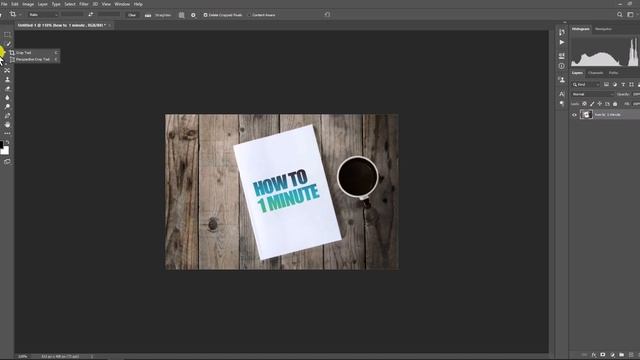Open the 3D menu

click(x=95, y=4)
